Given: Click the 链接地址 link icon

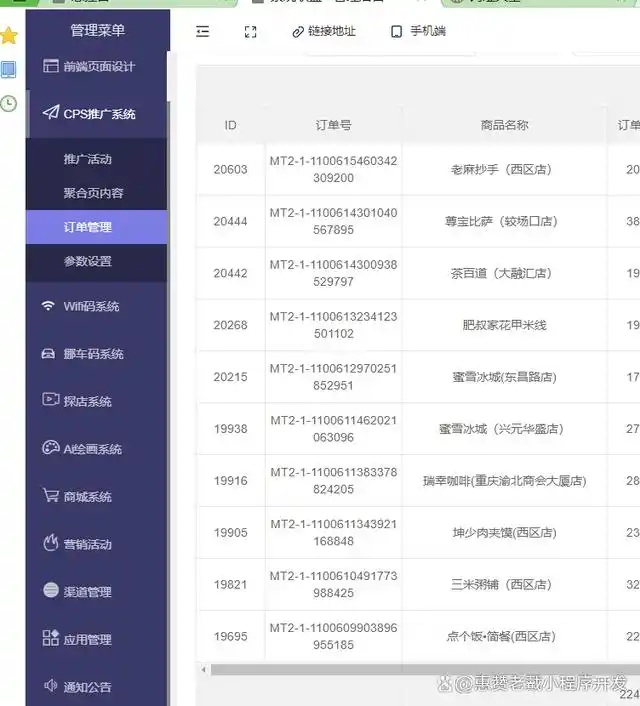Looking at the screenshot, I should tap(298, 32).
